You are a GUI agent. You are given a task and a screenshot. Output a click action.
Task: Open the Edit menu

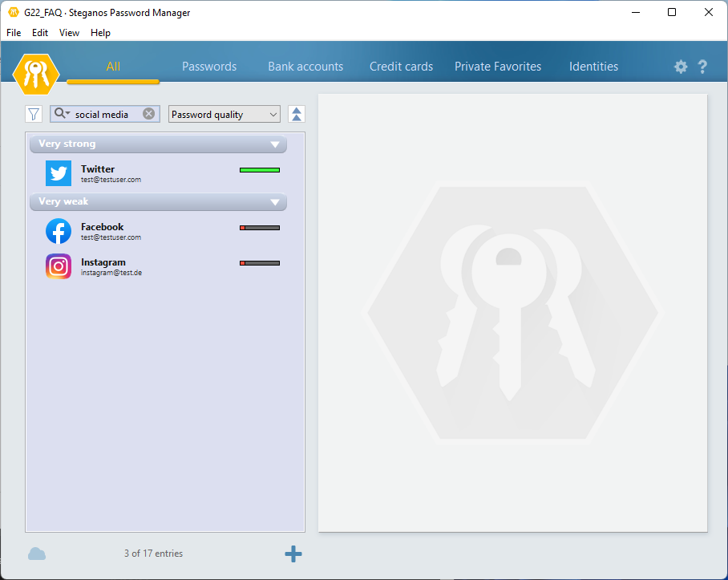40,33
